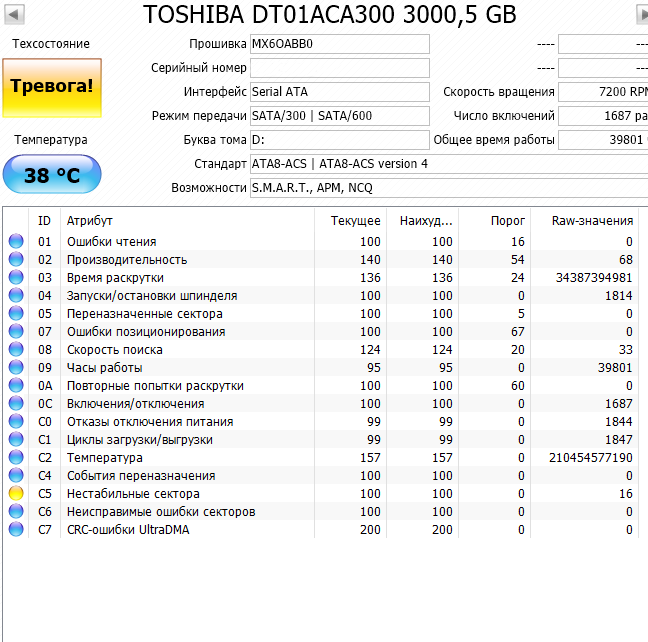648x642 pixels.
Task: Go to next disk with right arrow
Action: point(642,14)
